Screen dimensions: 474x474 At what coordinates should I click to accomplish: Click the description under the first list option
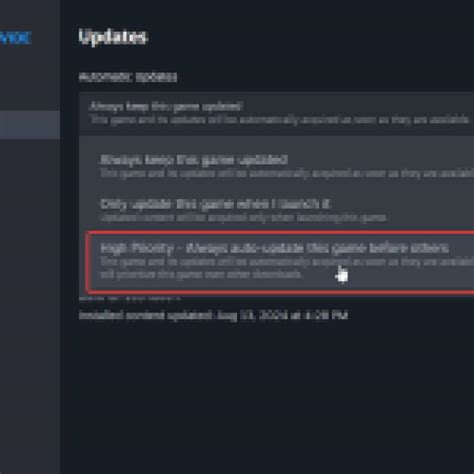tap(287, 174)
